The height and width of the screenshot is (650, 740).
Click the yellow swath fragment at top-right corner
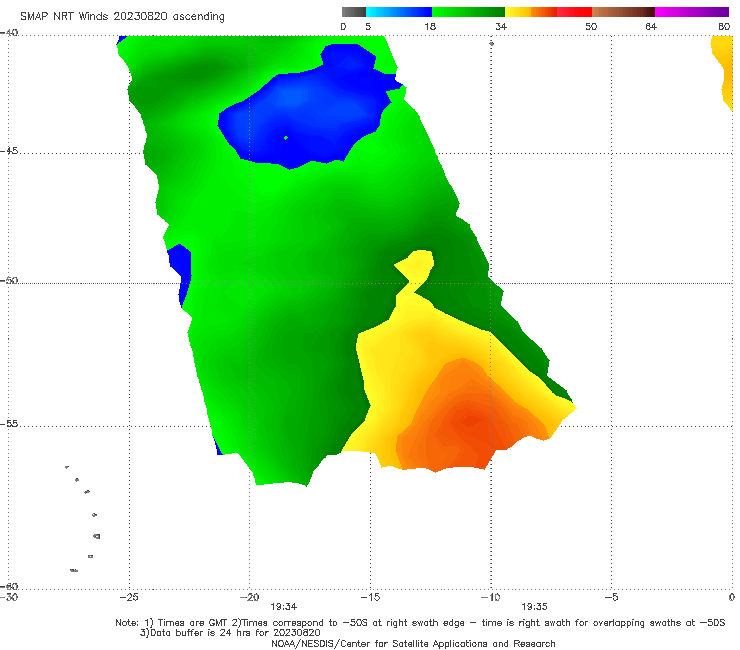coord(723,73)
